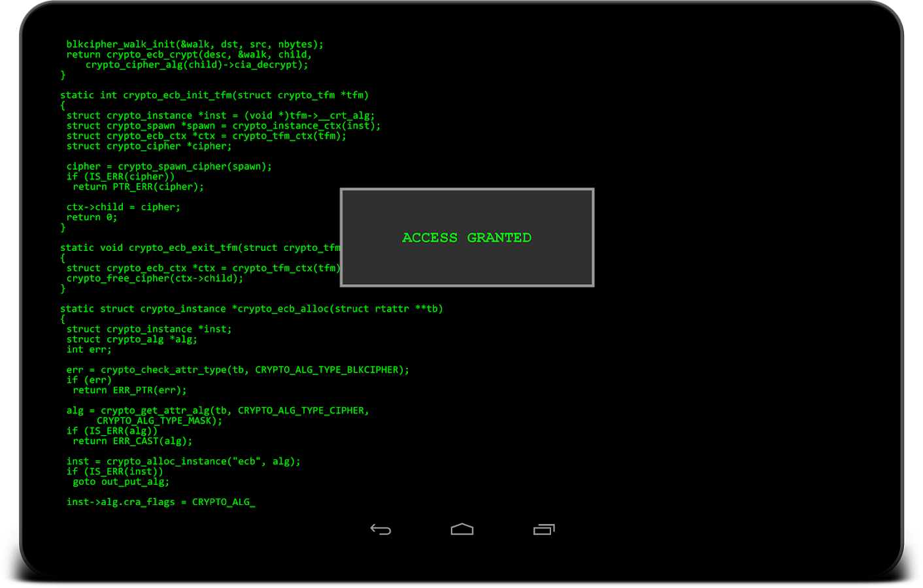Tap the Android home navigation icon
Screen dimensions: 923x588
click(x=462, y=529)
